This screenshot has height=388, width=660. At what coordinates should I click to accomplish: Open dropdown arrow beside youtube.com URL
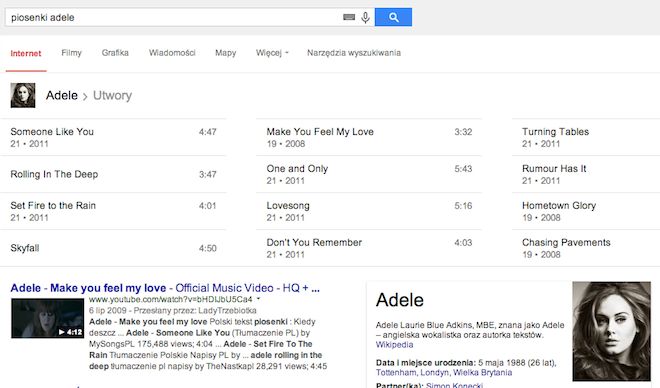pyautogui.click(x=258, y=299)
